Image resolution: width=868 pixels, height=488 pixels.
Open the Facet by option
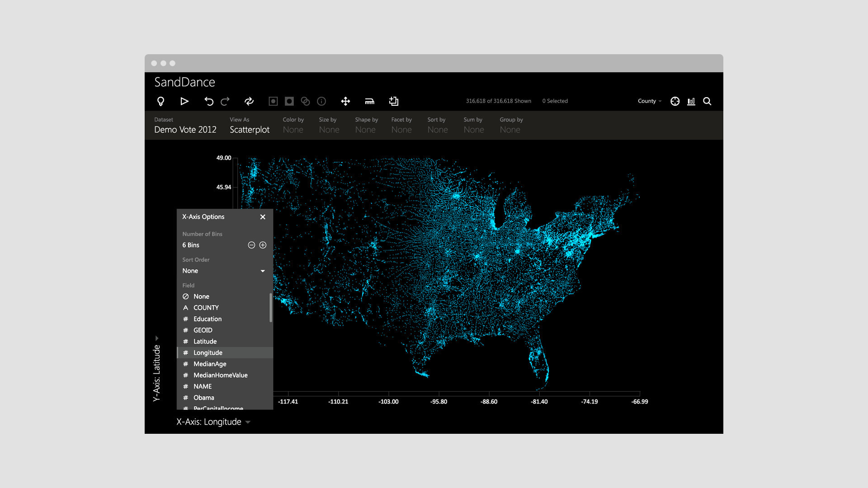click(401, 125)
